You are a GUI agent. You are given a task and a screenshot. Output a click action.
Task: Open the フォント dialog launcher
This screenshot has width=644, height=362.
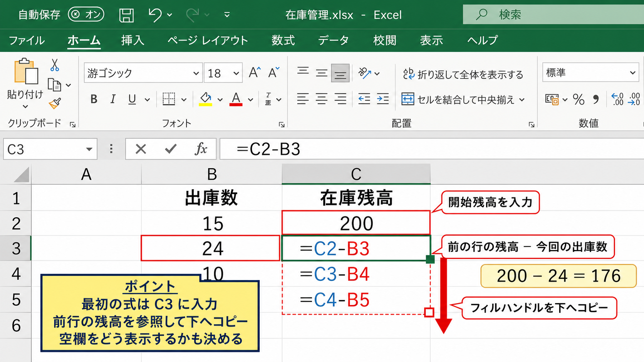pyautogui.click(x=282, y=124)
